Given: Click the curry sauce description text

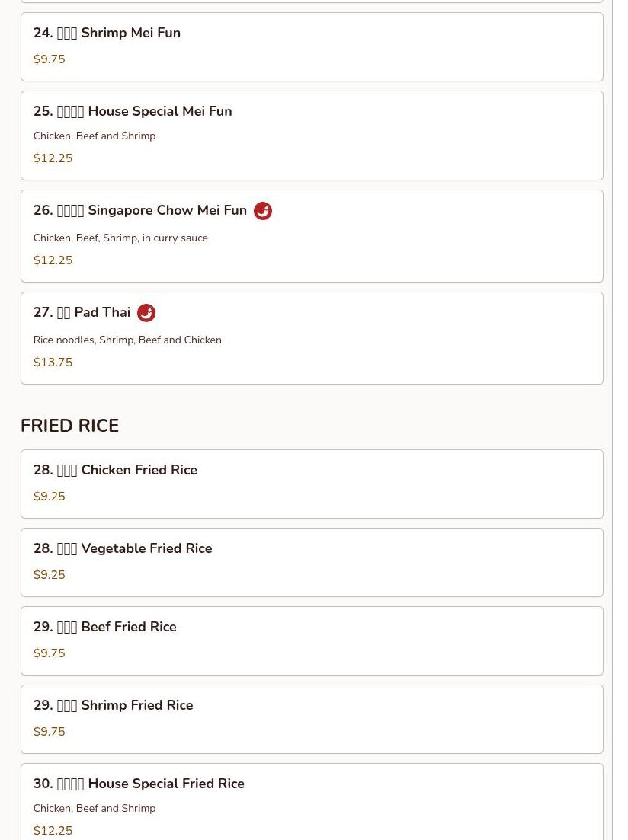Looking at the screenshot, I should tap(120, 238).
